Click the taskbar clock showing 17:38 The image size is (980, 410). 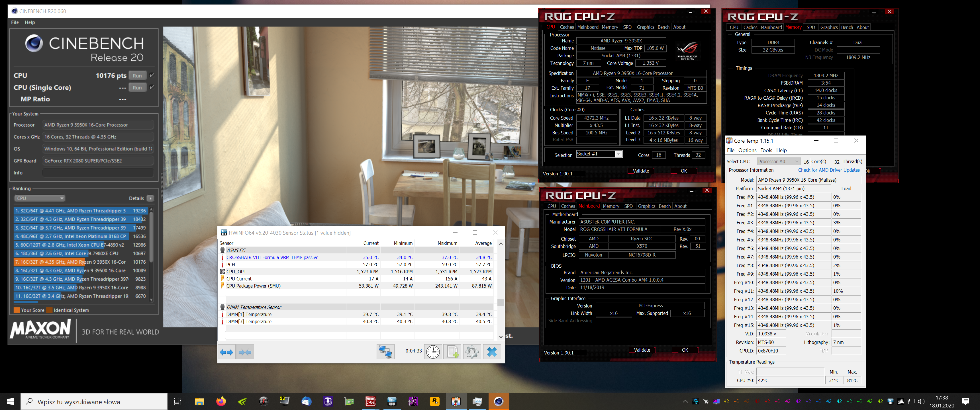tap(942, 401)
